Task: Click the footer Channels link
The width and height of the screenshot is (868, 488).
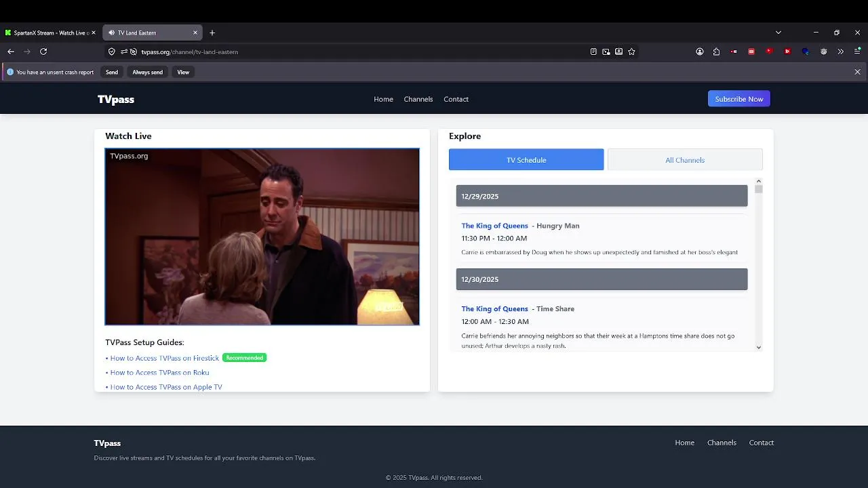Action: [722, 443]
